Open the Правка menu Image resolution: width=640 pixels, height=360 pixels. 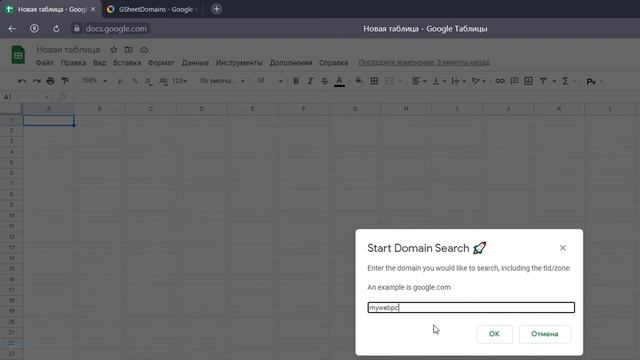[73, 62]
